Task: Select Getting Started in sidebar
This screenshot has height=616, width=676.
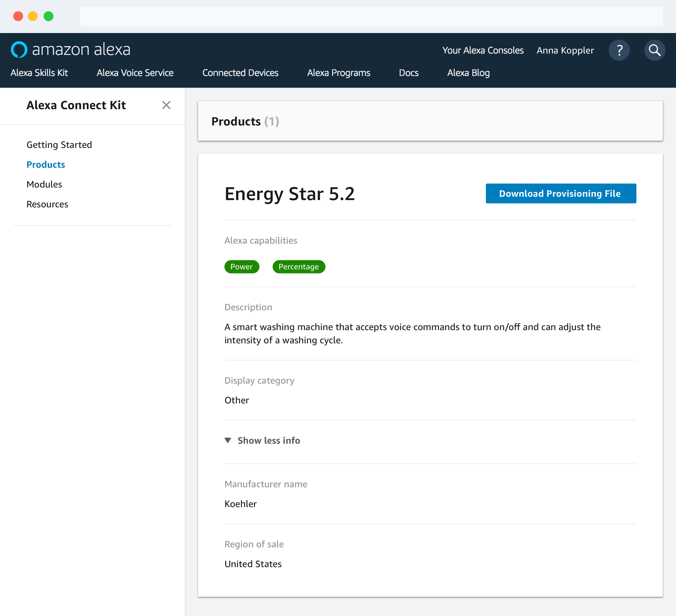Action: coord(59,144)
